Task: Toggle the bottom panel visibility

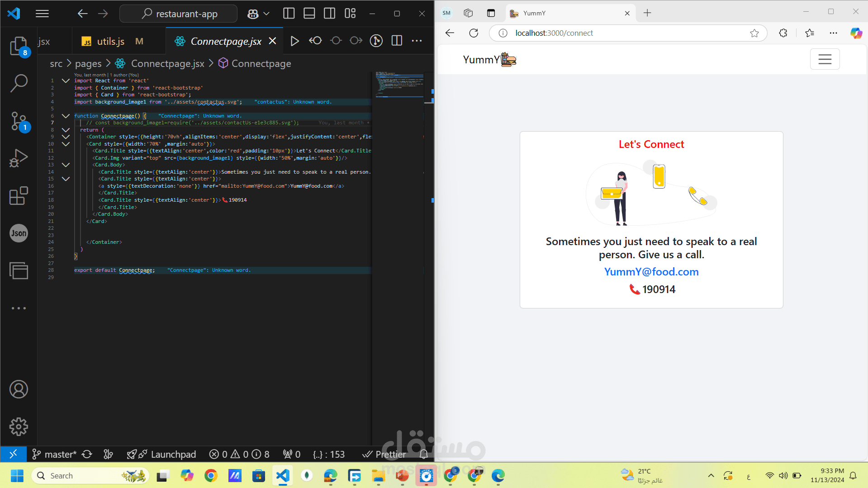Action: (x=309, y=14)
